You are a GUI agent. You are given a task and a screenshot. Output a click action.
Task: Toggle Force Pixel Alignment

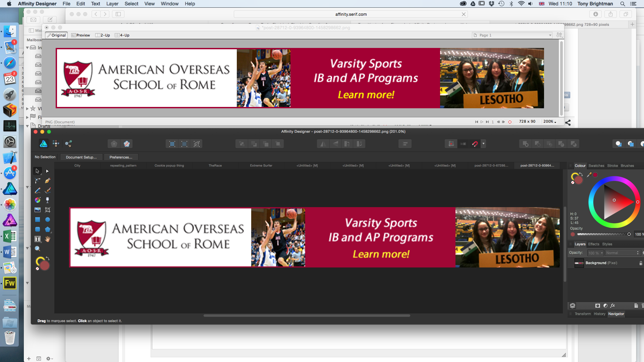click(451, 144)
